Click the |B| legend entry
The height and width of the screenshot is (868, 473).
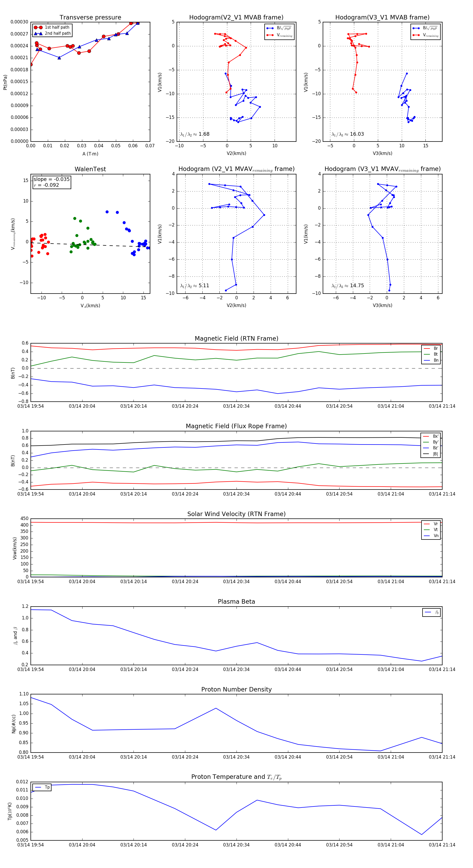coord(431,454)
